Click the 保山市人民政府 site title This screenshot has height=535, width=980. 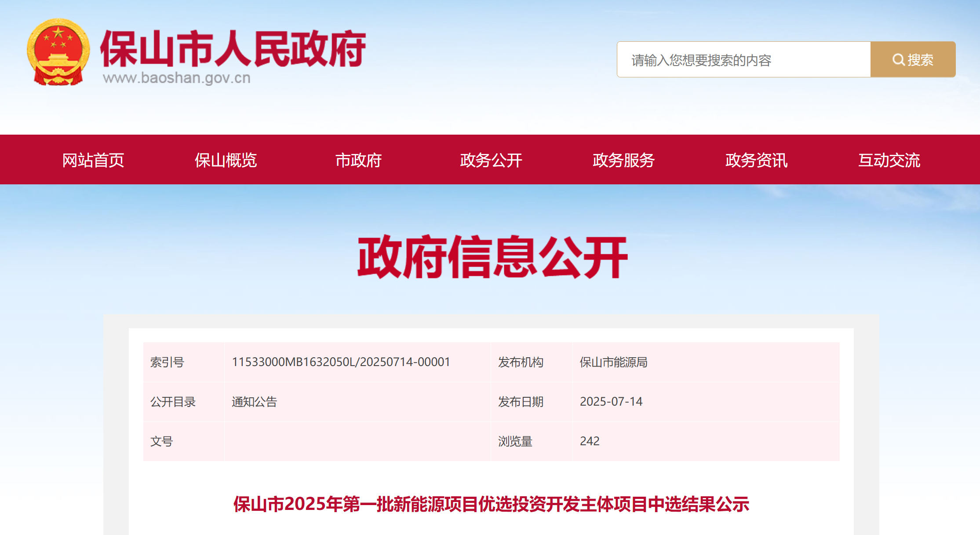pyautogui.click(x=233, y=48)
